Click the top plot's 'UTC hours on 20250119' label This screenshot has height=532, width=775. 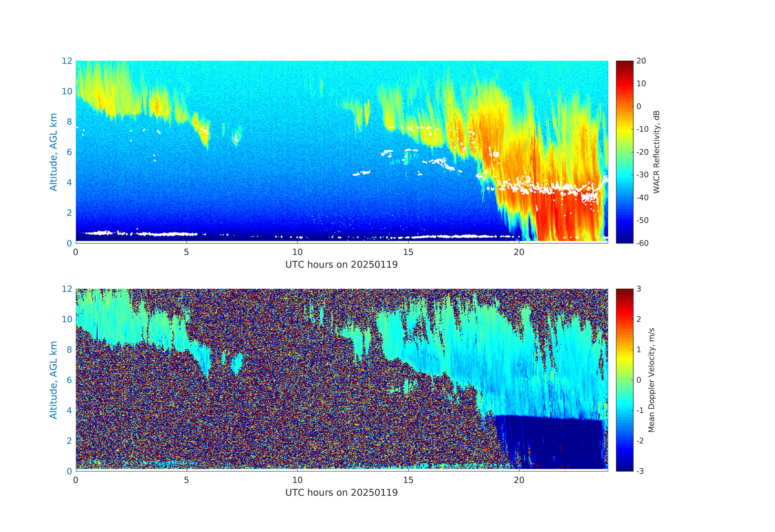pyautogui.click(x=341, y=265)
